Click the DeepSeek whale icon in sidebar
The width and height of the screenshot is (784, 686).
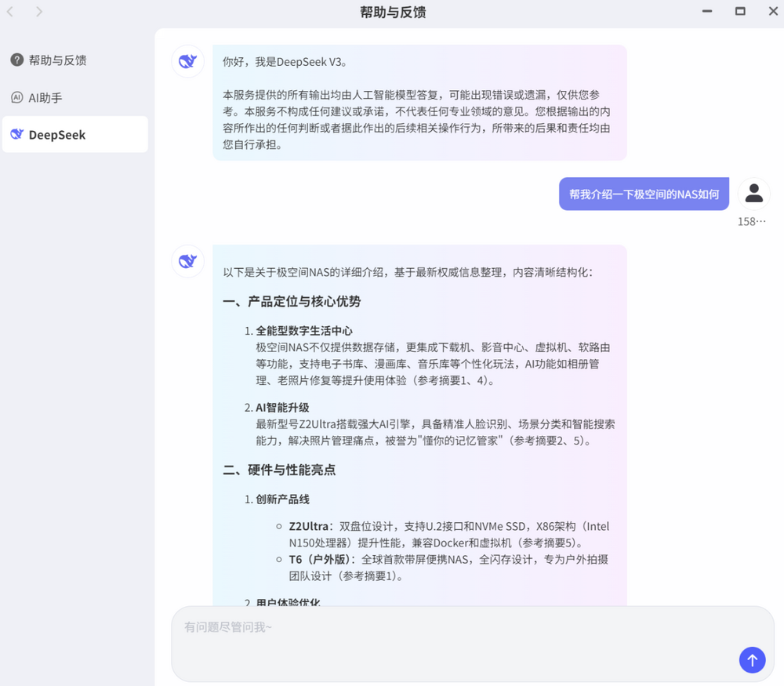point(16,135)
